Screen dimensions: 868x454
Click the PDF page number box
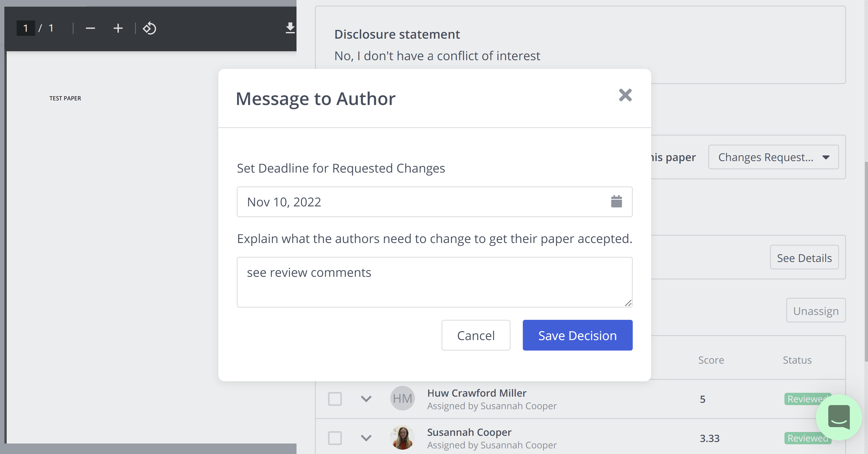point(26,28)
